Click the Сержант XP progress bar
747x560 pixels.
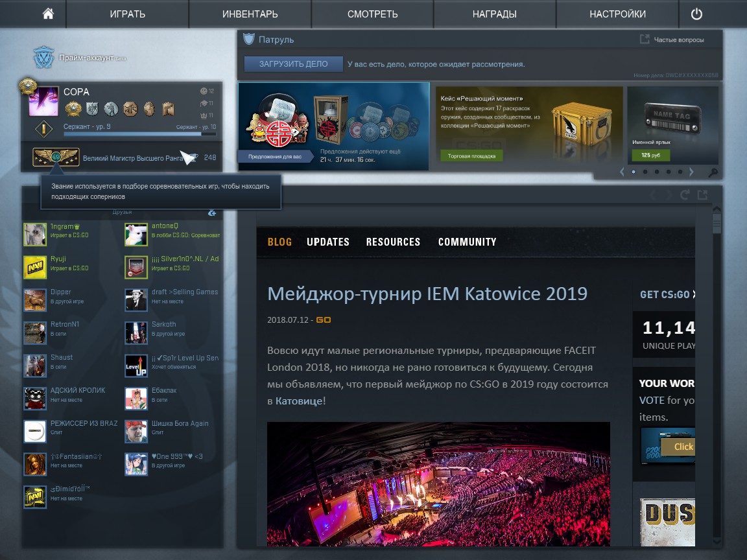tap(139, 134)
